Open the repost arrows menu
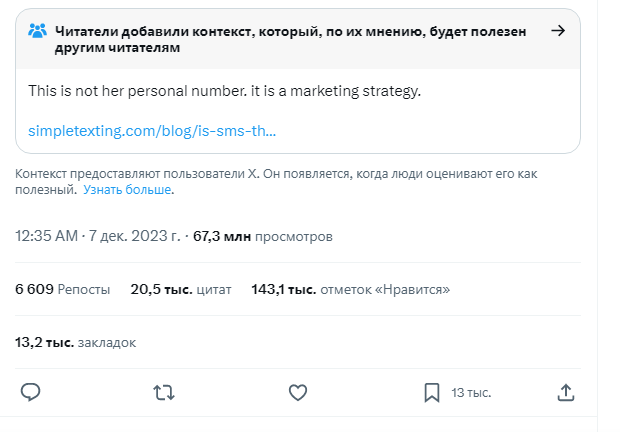This screenshot has width=620, height=432. pyautogui.click(x=164, y=392)
